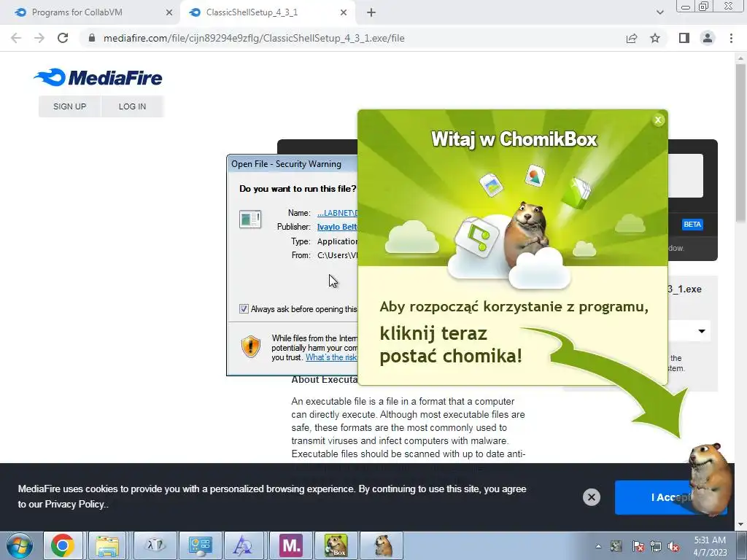Close the Programs for CollabVM tab
The height and width of the screenshot is (560, 747).
point(169,13)
